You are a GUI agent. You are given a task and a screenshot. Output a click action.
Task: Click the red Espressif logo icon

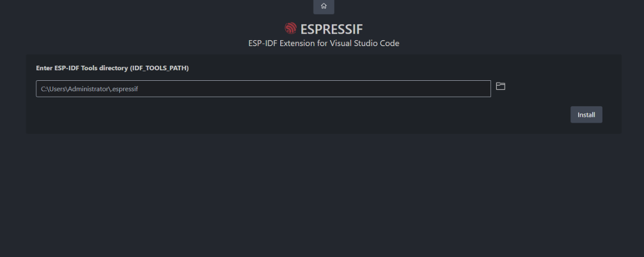[x=290, y=28]
